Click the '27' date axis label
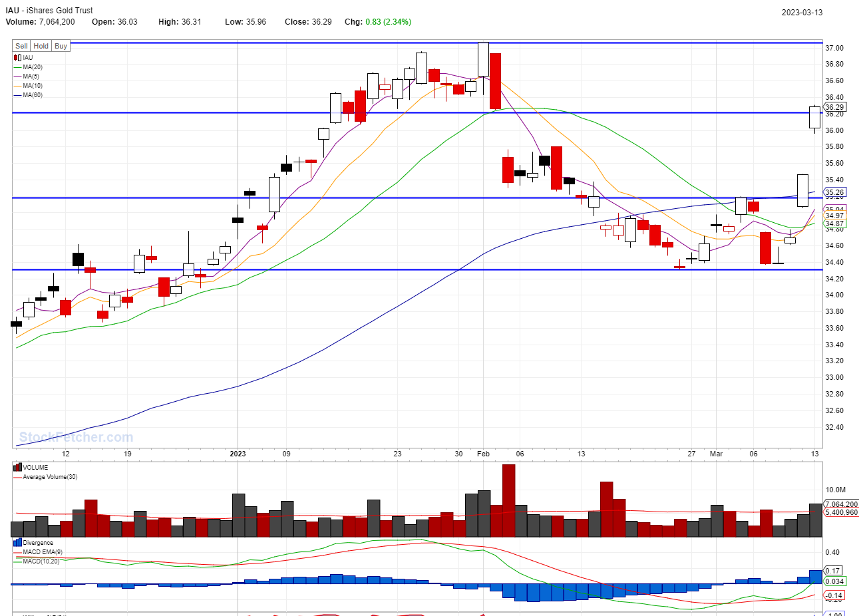This screenshot has width=859, height=616. [691, 454]
